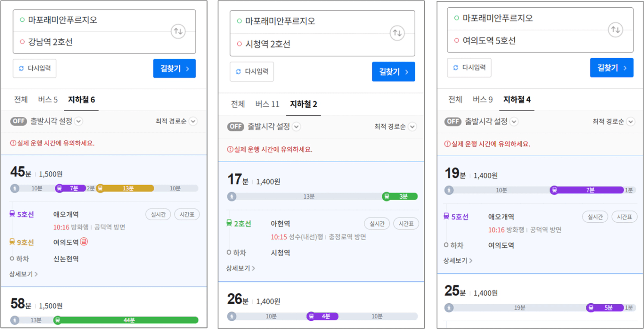Expand 출발시각 설정 chevron in 여의도역 panel
This screenshot has width=644, height=329.
click(x=513, y=121)
